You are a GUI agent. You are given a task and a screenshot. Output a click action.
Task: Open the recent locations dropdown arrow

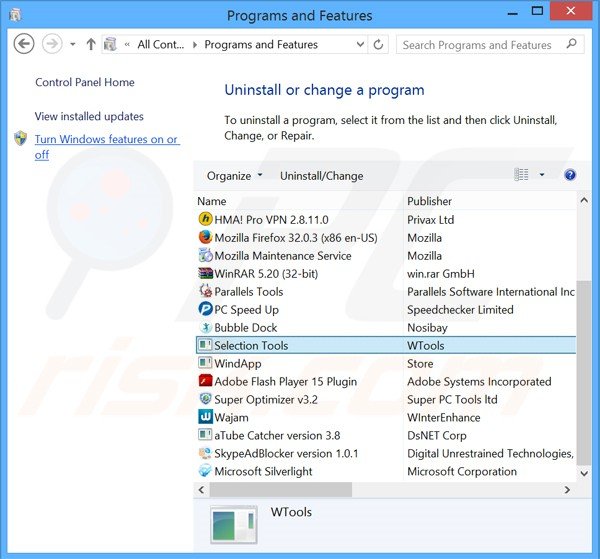point(73,44)
